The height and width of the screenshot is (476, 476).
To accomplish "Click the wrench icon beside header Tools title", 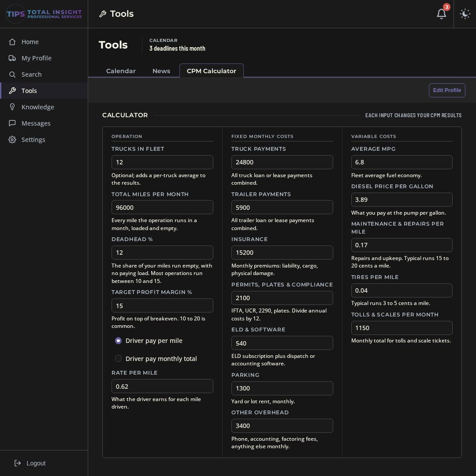I will pos(103,14).
